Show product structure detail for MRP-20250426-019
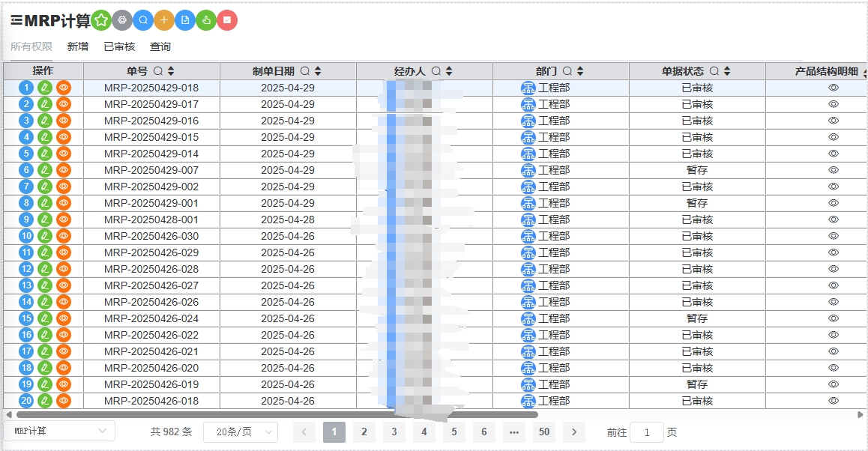 click(x=833, y=384)
